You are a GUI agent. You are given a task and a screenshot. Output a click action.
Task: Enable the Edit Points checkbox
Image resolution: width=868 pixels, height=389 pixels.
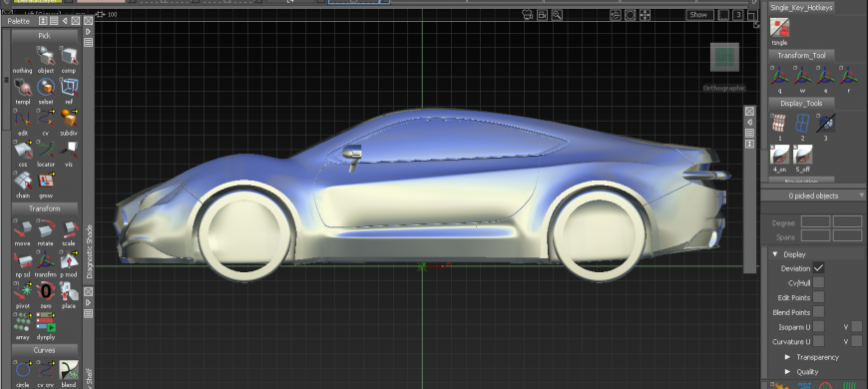click(818, 297)
